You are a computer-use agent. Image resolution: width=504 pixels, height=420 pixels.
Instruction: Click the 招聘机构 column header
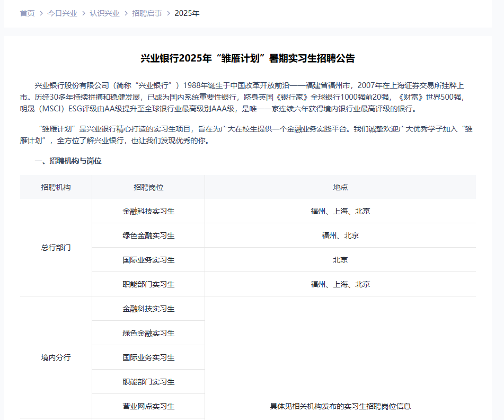56,187
